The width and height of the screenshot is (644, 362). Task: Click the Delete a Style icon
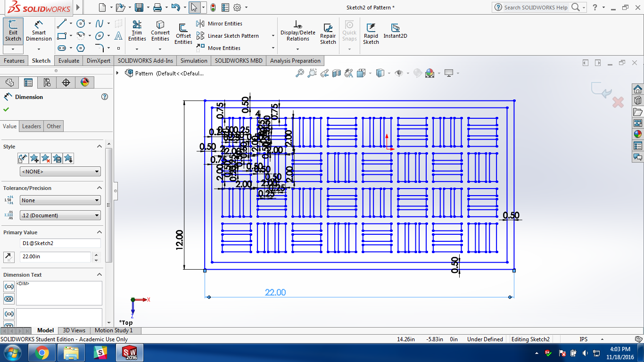pos(45,158)
